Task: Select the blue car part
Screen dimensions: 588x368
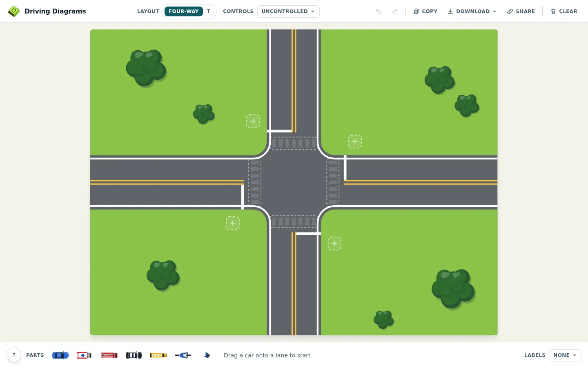Action: 60,355
